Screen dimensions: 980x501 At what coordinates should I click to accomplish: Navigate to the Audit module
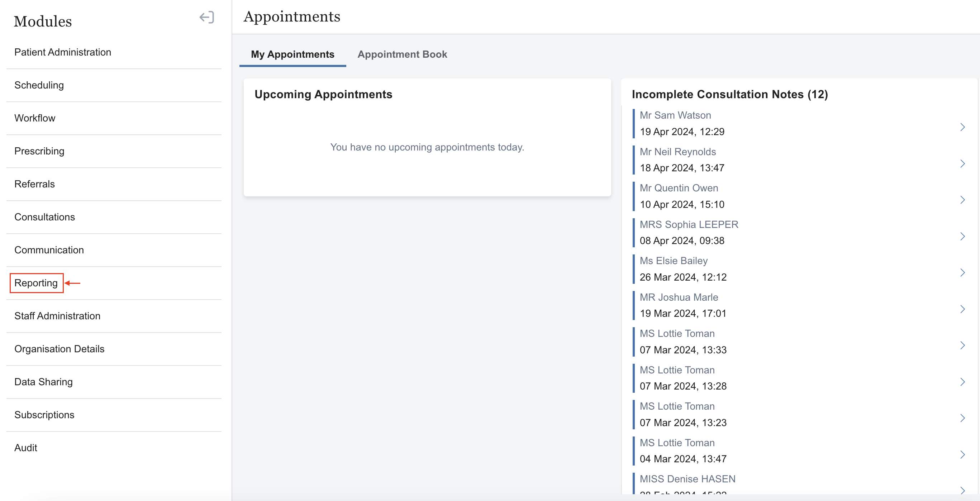pos(25,447)
